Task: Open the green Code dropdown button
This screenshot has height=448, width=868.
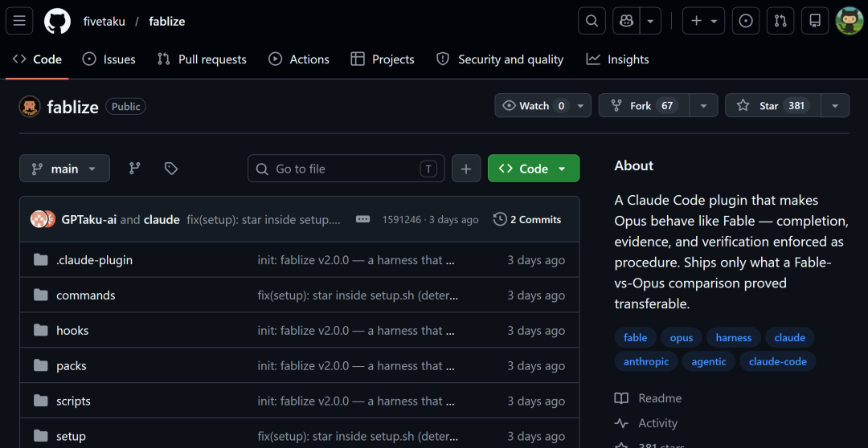Action: 534,169
